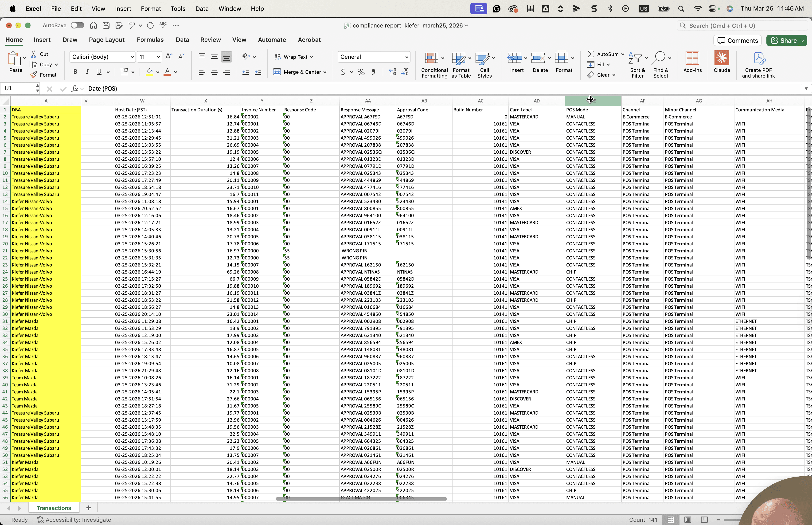This screenshot has width=812, height=525.
Task: Click the Percent Style button
Action: click(x=361, y=72)
